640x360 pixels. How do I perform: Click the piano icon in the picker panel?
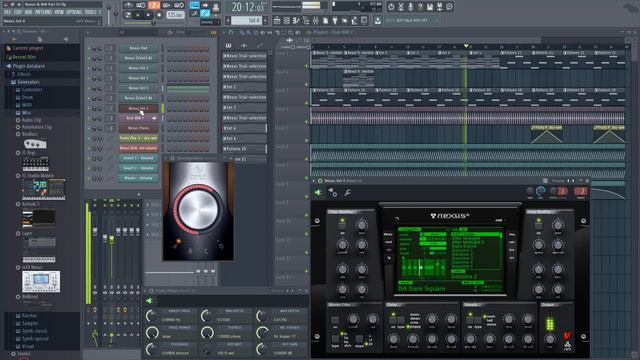(229, 45)
